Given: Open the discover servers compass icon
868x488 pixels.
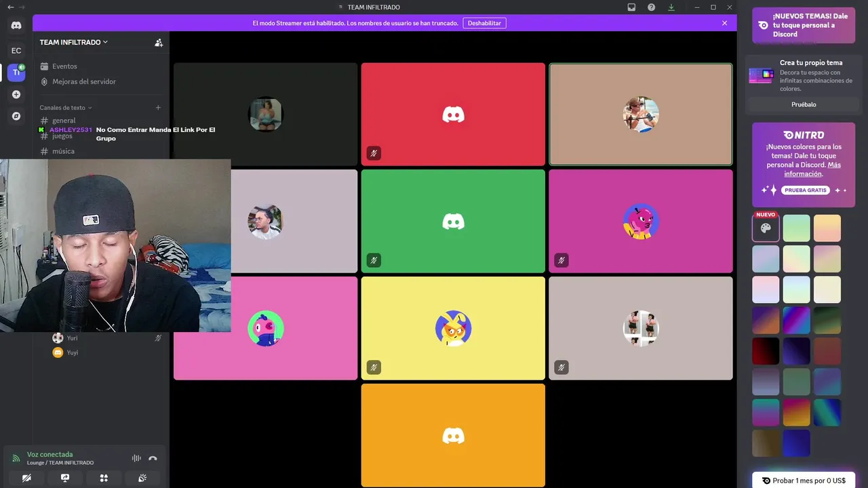Looking at the screenshot, I should pos(16,116).
